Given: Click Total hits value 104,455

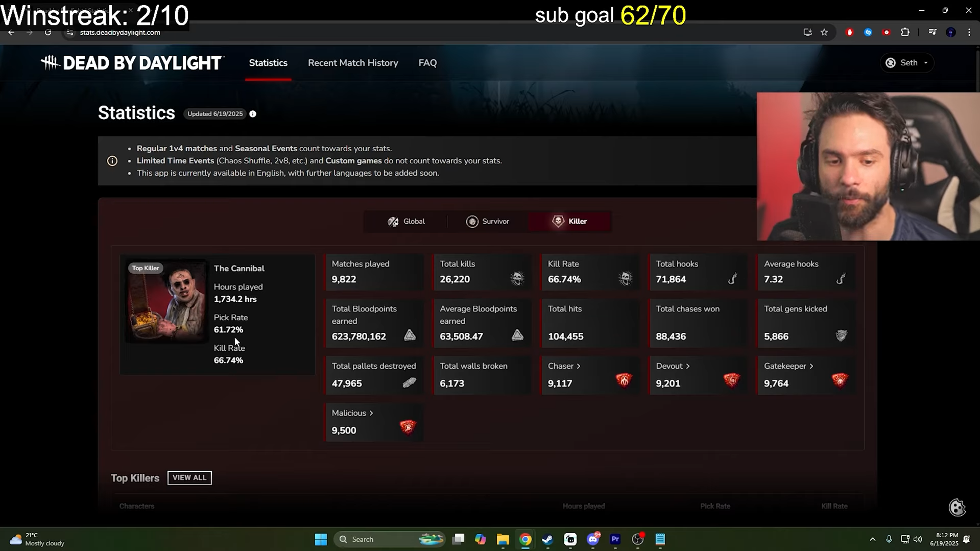Looking at the screenshot, I should pyautogui.click(x=565, y=337).
